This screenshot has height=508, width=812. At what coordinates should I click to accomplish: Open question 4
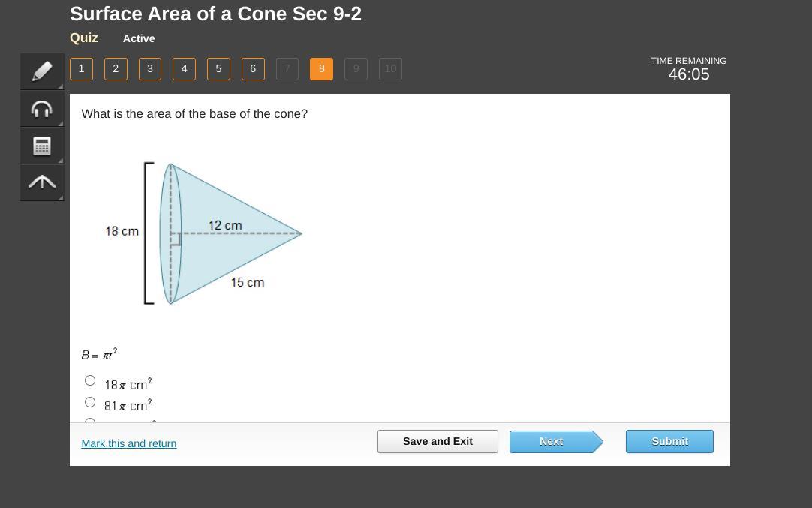184,69
